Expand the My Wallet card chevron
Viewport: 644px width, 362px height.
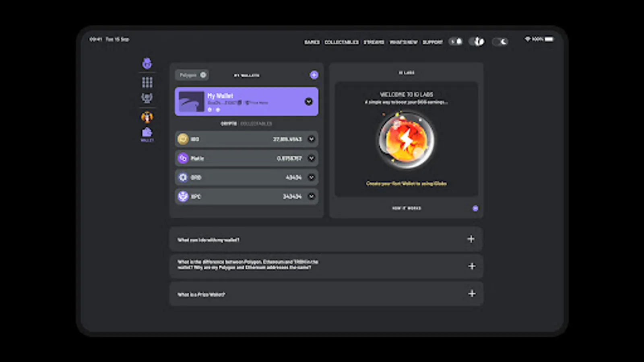(x=309, y=101)
